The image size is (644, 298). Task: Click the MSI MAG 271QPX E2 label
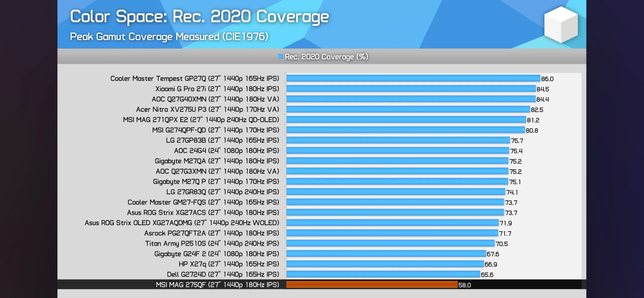[201, 120]
